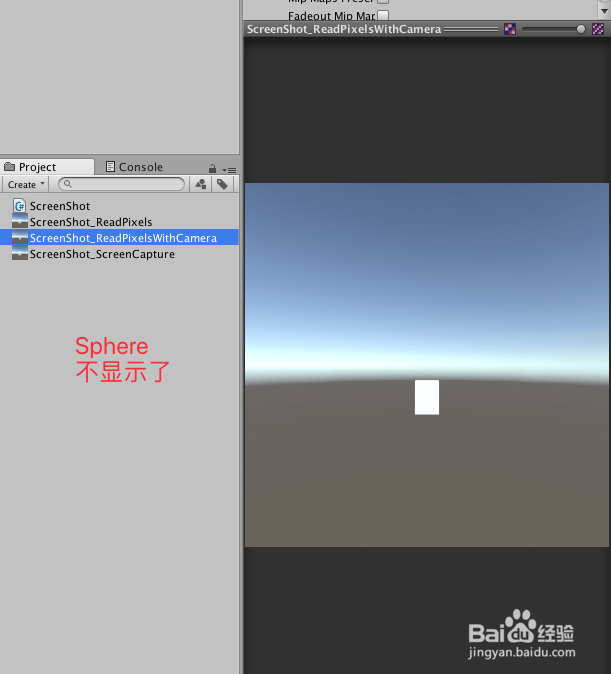Toggle the RGB channel preview icon
The width and height of the screenshot is (611, 674).
(510, 29)
